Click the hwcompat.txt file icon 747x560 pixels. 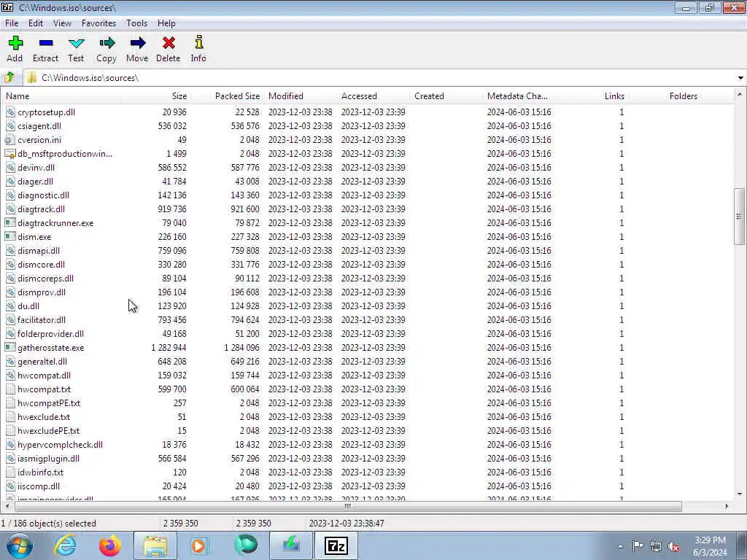(x=10, y=389)
